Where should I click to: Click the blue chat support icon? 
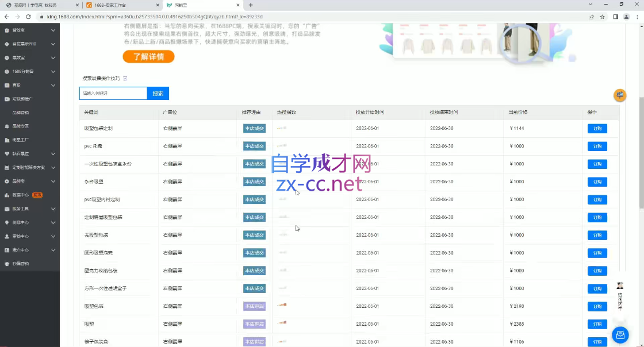[620, 334]
